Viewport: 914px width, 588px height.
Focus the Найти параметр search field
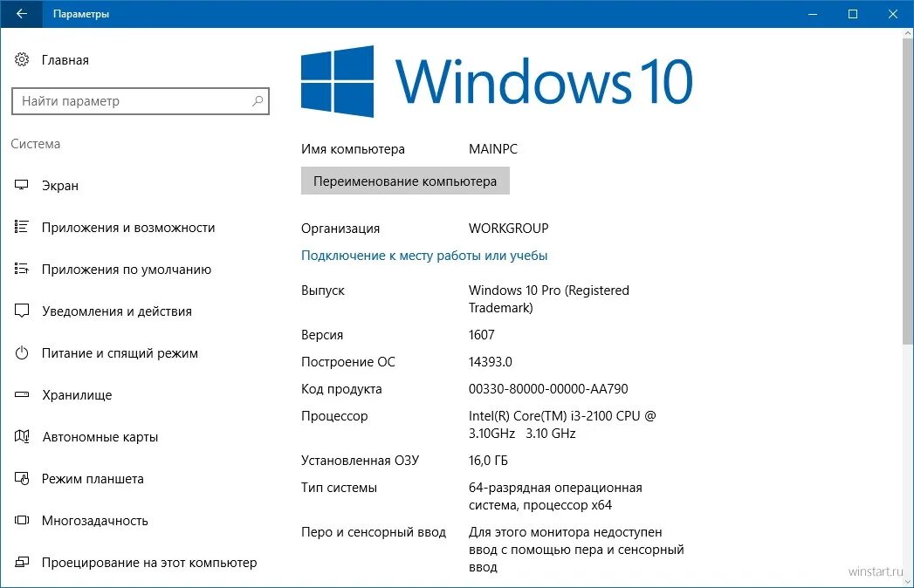click(140, 101)
